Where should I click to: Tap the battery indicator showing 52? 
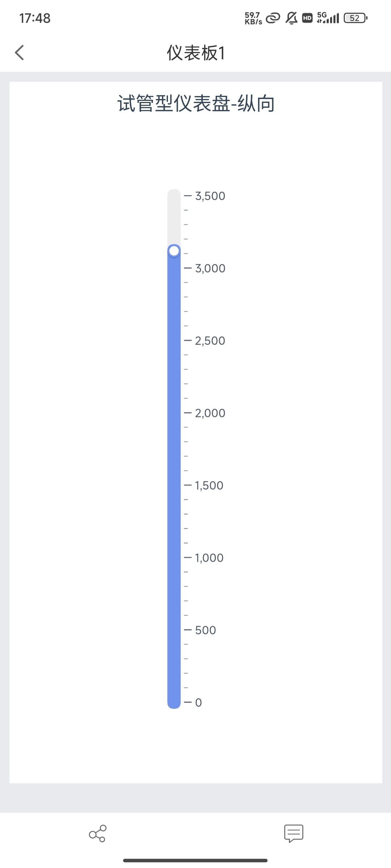[355, 18]
